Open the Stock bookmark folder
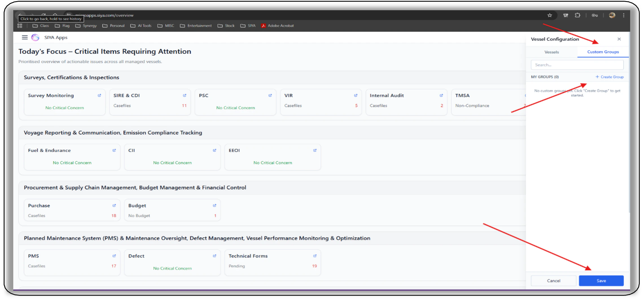Screen dimensions: 644x301 pos(226,26)
